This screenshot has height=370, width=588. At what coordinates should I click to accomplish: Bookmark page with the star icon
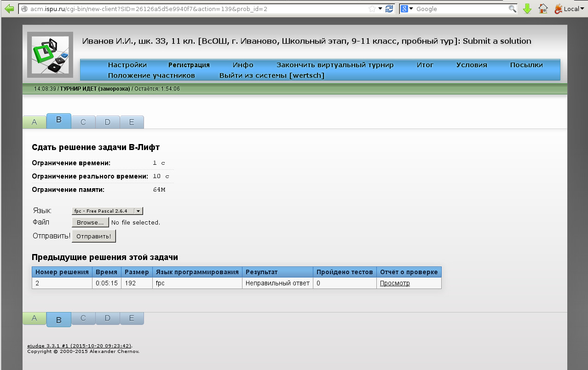372,9
